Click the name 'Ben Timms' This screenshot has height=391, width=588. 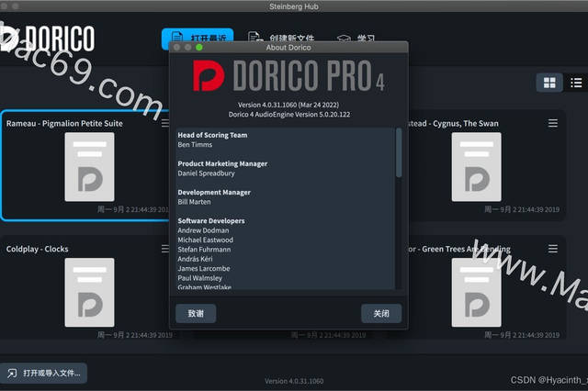(x=195, y=145)
